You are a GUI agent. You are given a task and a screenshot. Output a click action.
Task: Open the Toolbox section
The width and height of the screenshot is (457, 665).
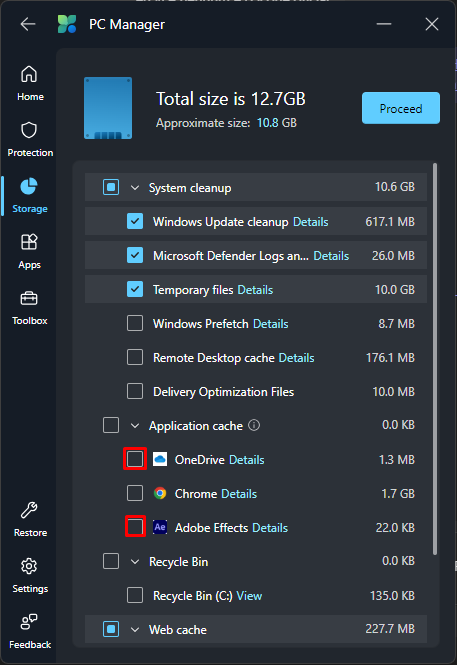click(x=30, y=307)
